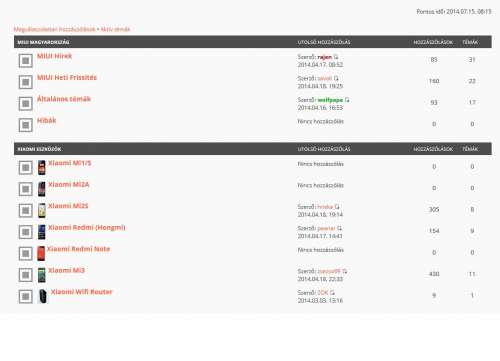Viewport: 500px width, 361px height.
Task: Open the Xiaomi Wifi Router forum
Action: click(82, 292)
